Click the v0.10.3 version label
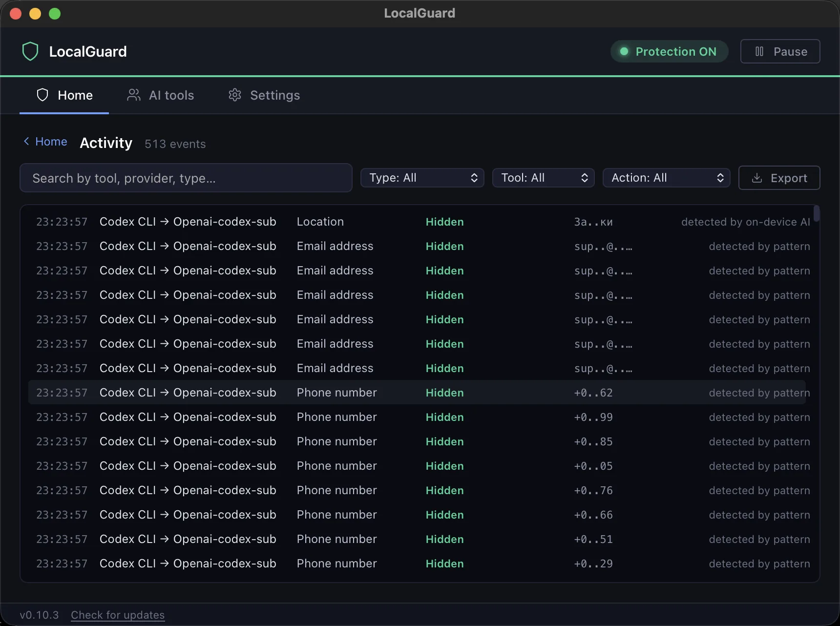840x626 pixels. (x=39, y=615)
